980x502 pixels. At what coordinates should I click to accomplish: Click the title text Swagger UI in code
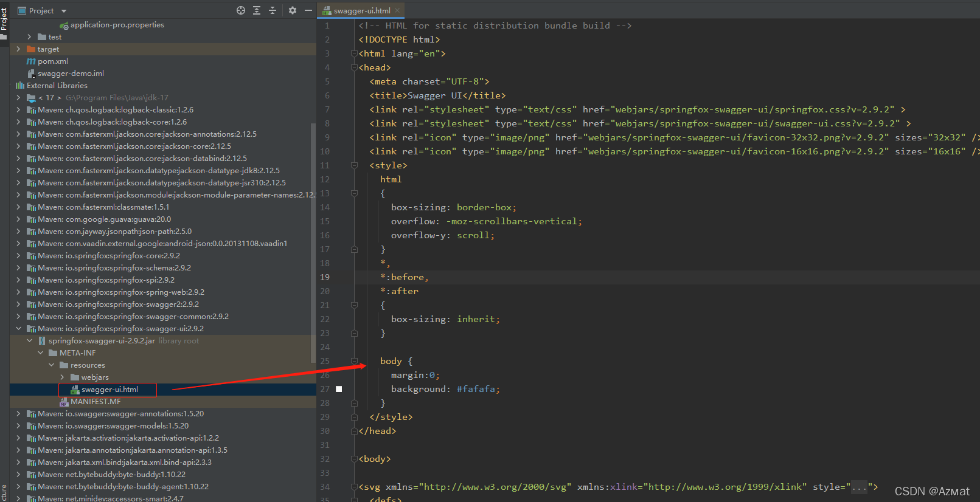pyautogui.click(x=435, y=95)
